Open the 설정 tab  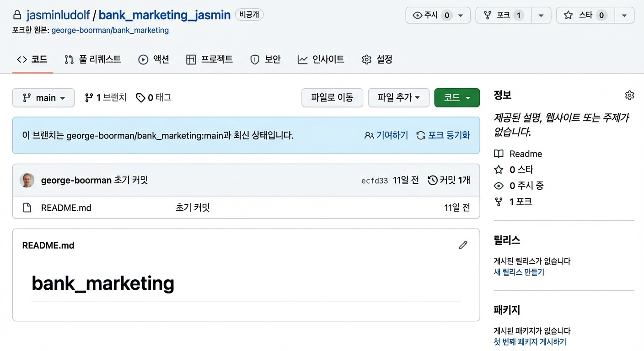[x=377, y=59]
